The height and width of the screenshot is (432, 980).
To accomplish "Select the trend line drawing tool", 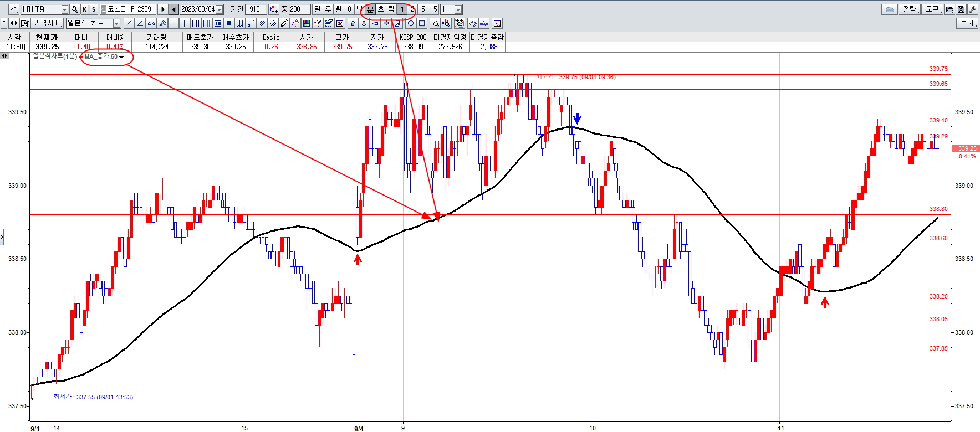I will click(x=129, y=23).
